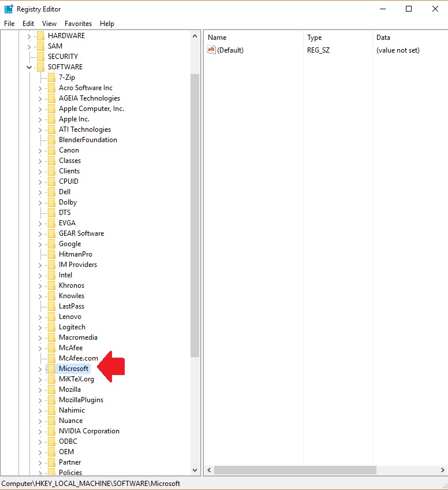Click the Classes folder icon

pos(51,161)
